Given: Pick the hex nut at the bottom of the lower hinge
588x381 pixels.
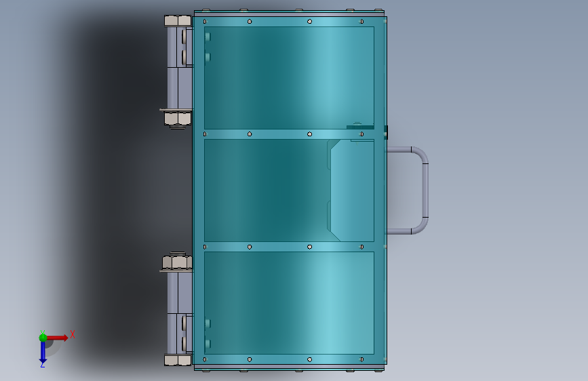Looking at the screenshot, I should [178, 361].
